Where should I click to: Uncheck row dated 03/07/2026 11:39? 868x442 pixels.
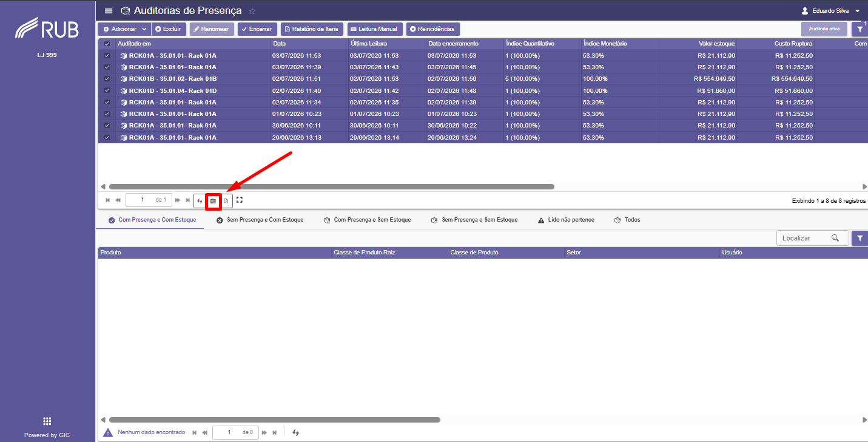pos(107,67)
